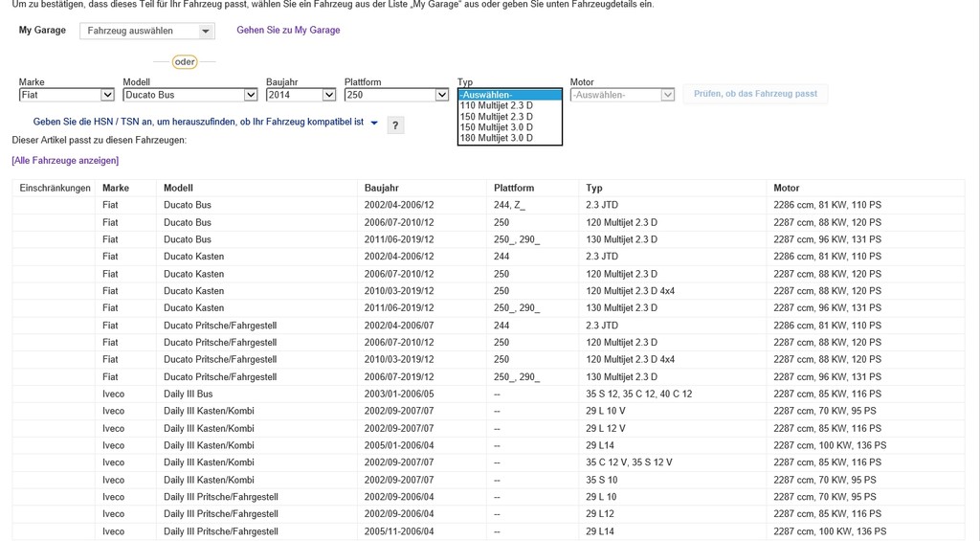Click the '29 L 10 V' type cell
Screen dimensions: 980x541
coord(606,411)
